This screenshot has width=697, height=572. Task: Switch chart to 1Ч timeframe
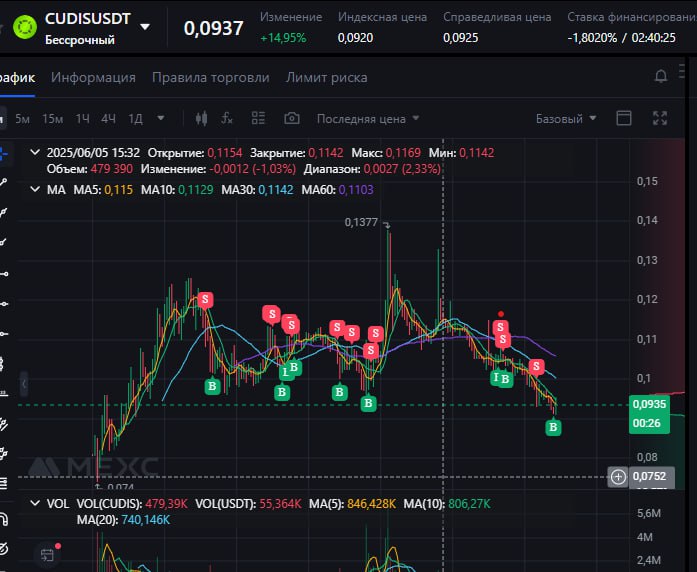tap(82, 119)
